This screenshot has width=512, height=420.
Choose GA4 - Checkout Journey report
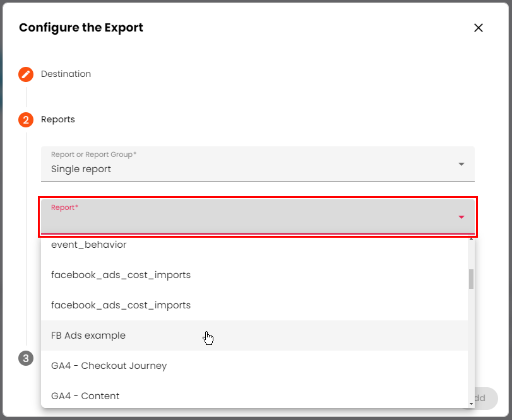point(109,366)
